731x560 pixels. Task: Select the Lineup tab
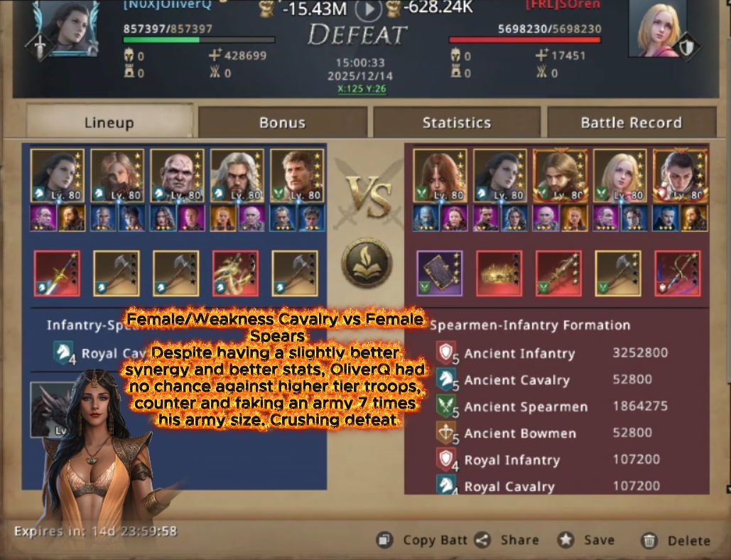109,122
